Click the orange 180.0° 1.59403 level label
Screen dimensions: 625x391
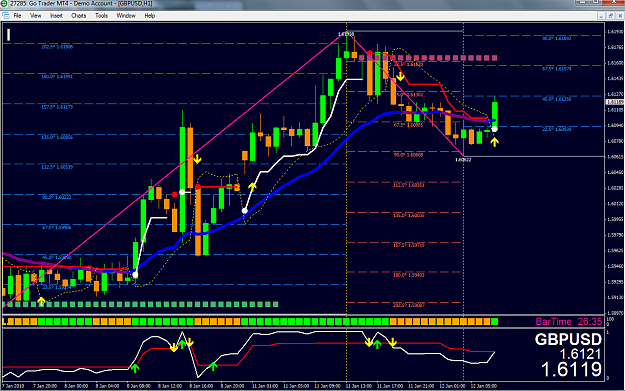click(x=408, y=275)
